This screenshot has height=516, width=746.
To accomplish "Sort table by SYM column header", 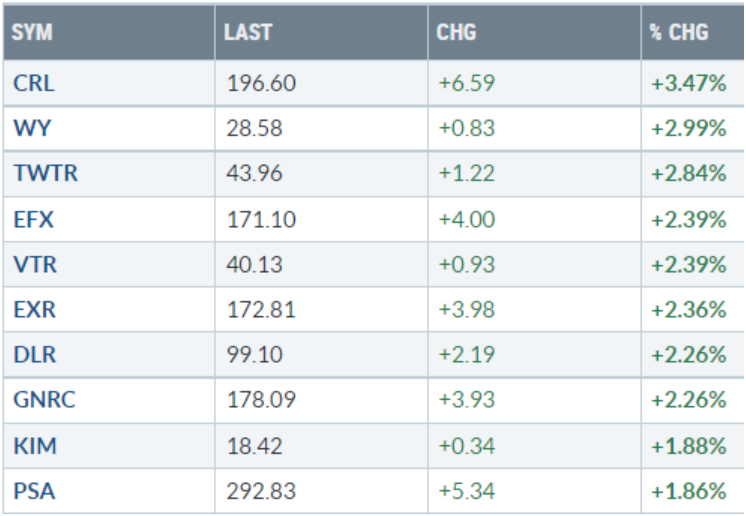I will pyautogui.click(x=33, y=33).
